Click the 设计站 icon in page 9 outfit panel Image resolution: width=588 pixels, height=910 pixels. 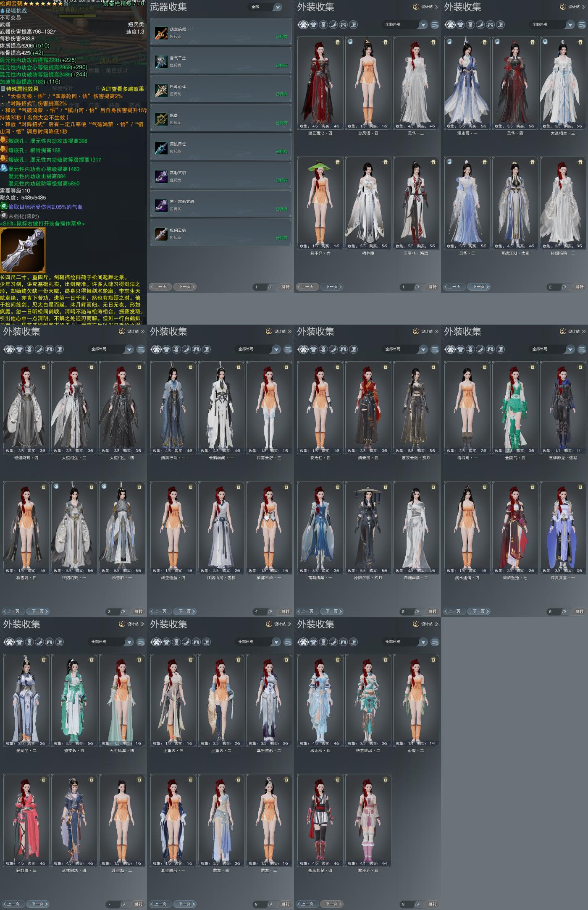tap(416, 624)
